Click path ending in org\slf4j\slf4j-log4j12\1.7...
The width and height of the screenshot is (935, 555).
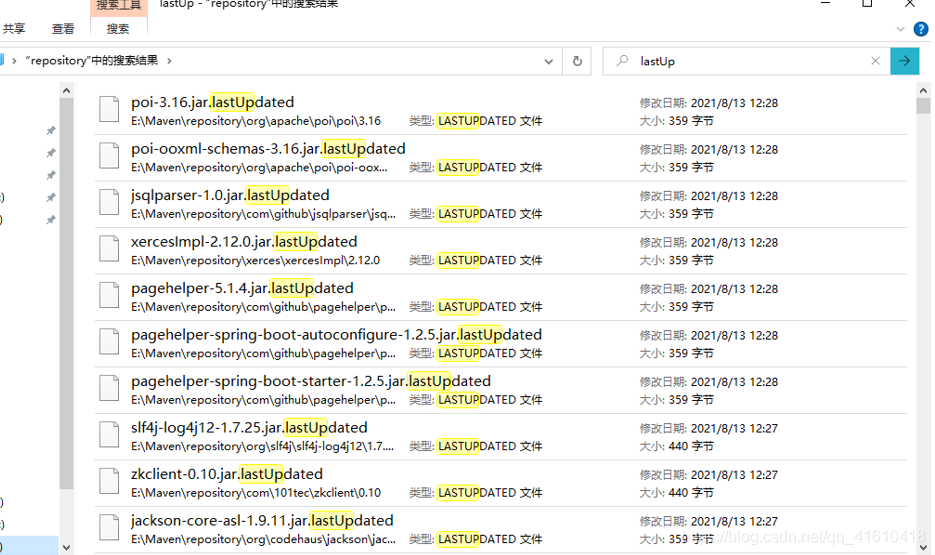(262, 447)
